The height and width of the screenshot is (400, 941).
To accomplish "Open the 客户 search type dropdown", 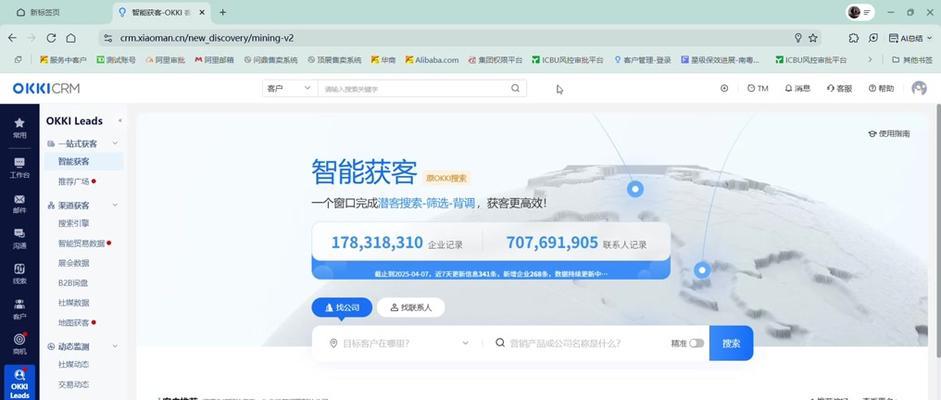I will [x=289, y=88].
